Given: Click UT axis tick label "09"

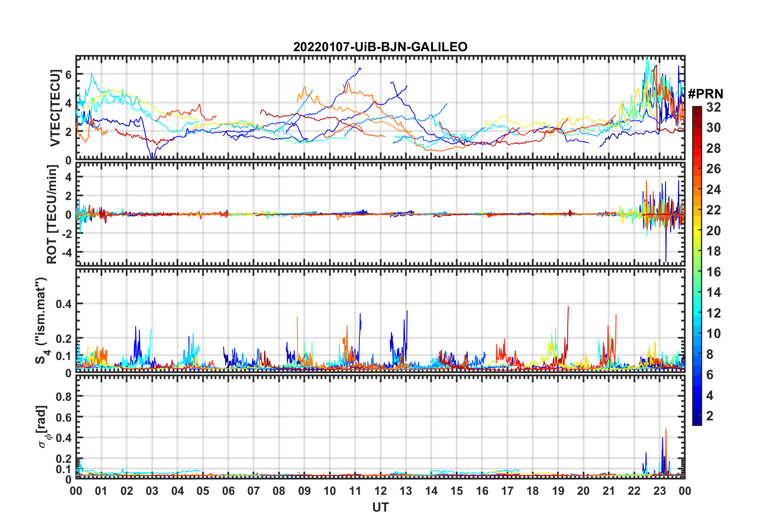Looking at the screenshot, I should (304, 491).
